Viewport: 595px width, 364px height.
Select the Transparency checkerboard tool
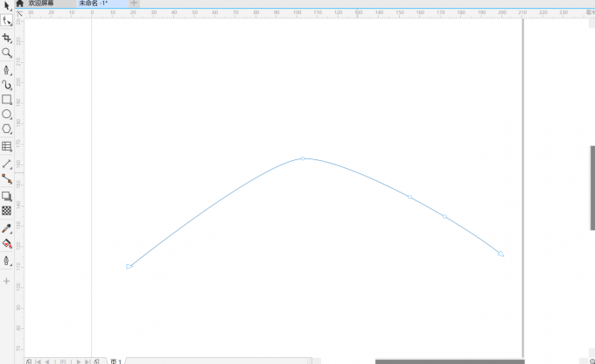click(x=6, y=211)
